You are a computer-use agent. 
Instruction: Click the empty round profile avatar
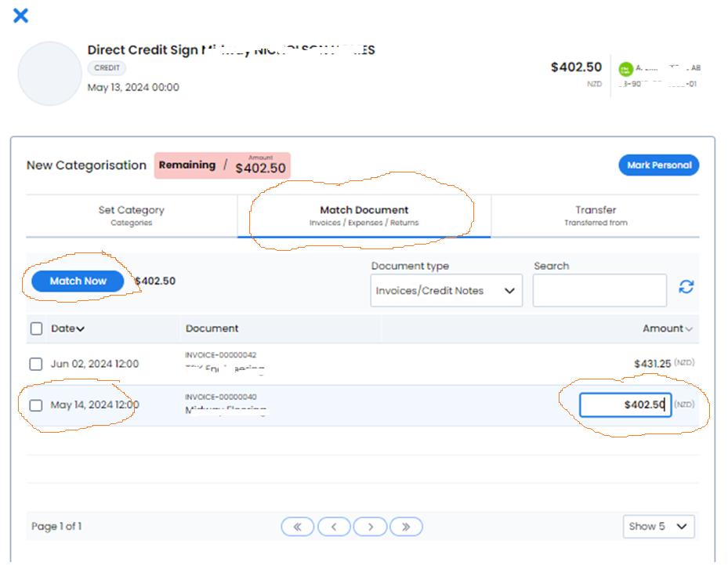(x=49, y=74)
